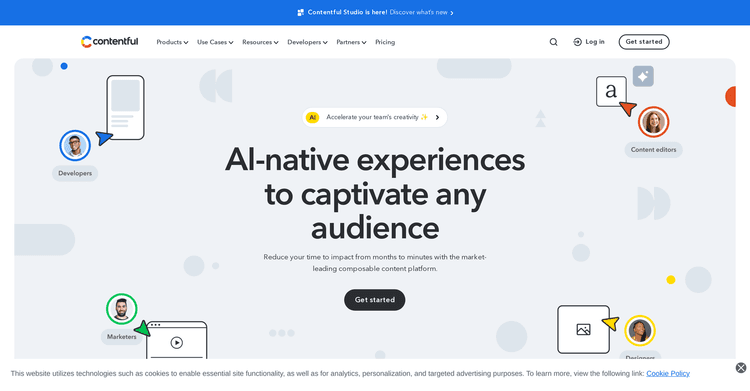The width and height of the screenshot is (750, 391).
Task: Dismiss the cookie notice with X
Action: (x=741, y=368)
